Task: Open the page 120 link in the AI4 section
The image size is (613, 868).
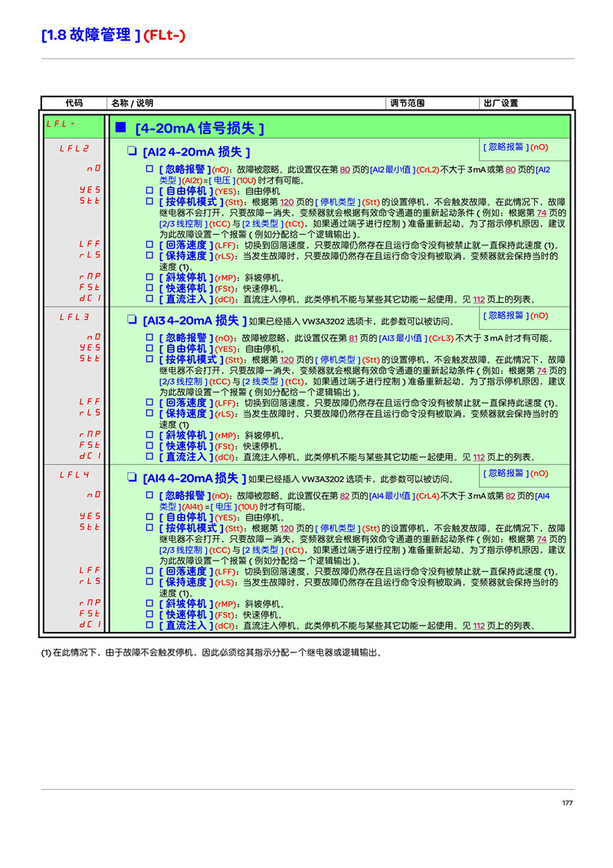Action: coord(287,529)
